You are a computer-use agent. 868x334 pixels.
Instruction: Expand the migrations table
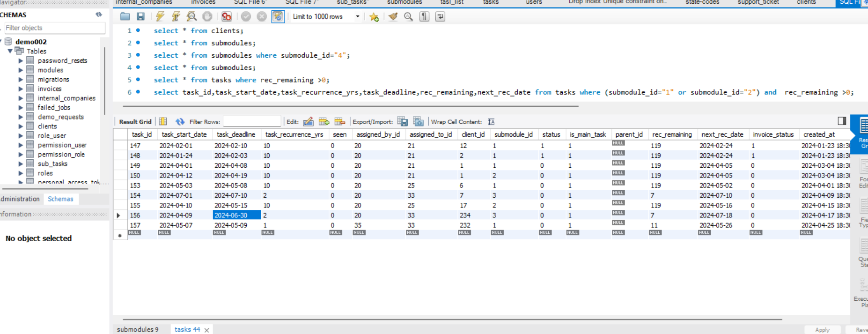coord(21,79)
